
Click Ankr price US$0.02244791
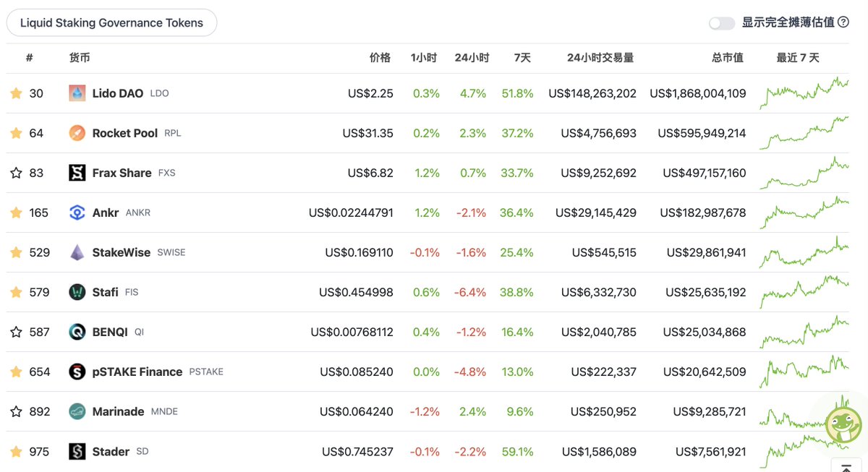pos(352,213)
